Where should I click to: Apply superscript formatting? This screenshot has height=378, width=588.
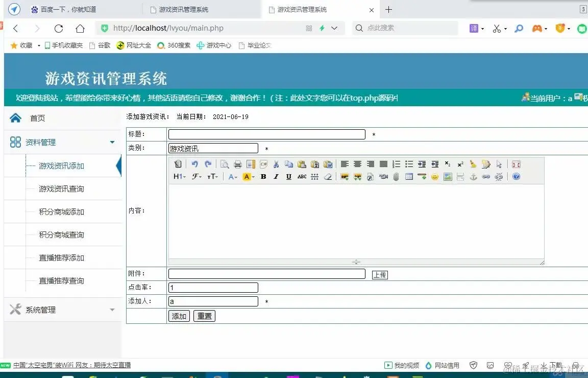pyautogui.click(x=460, y=164)
